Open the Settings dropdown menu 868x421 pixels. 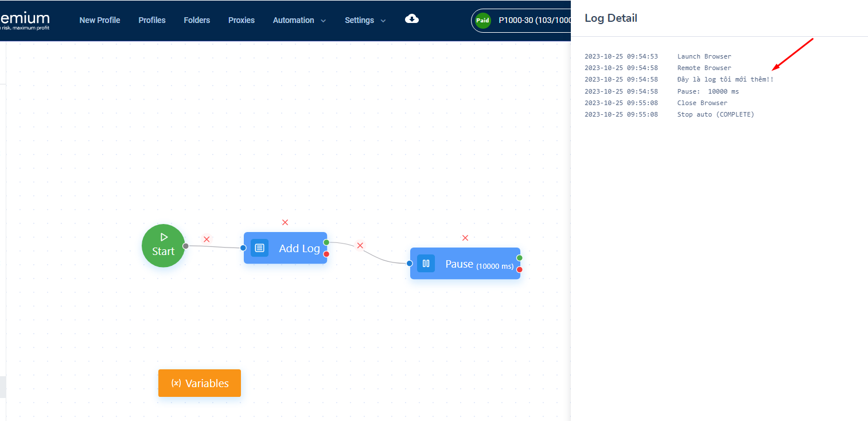[365, 20]
